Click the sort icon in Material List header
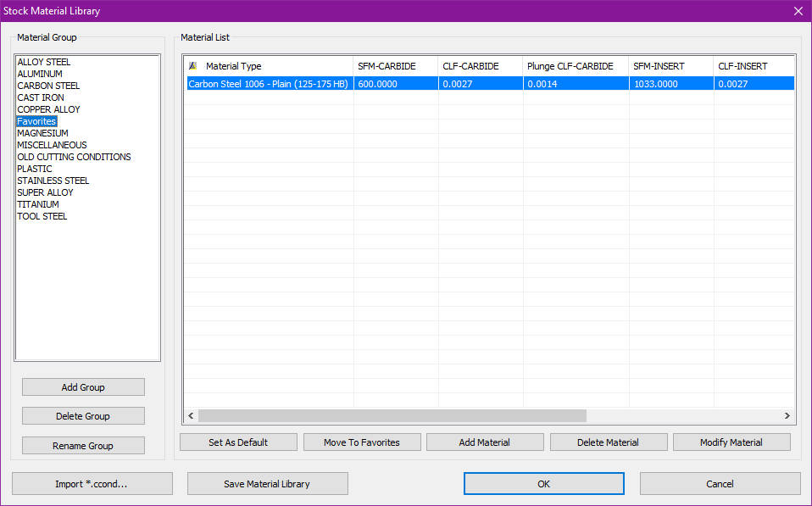 (193, 66)
